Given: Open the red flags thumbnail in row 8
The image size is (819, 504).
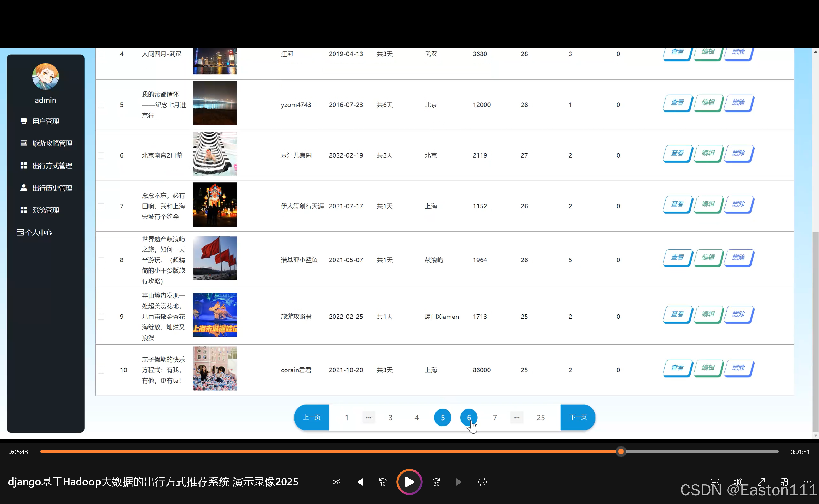Looking at the screenshot, I should pyautogui.click(x=215, y=258).
